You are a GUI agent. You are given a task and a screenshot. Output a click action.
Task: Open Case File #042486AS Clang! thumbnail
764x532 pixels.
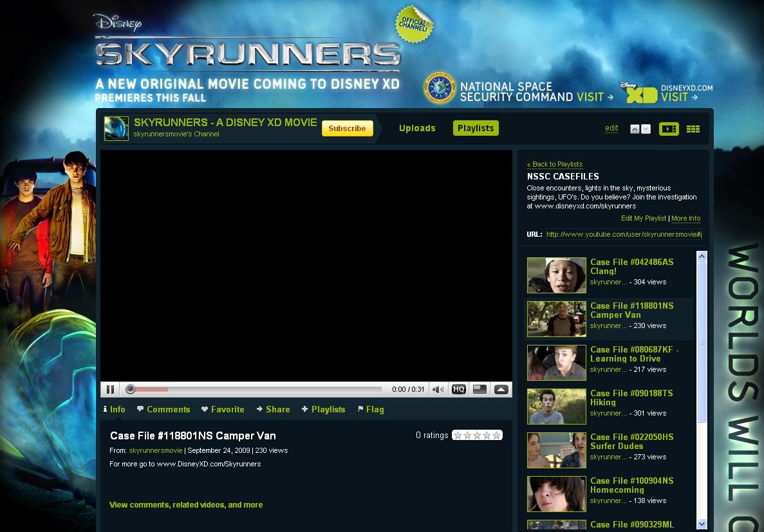(557, 275)
